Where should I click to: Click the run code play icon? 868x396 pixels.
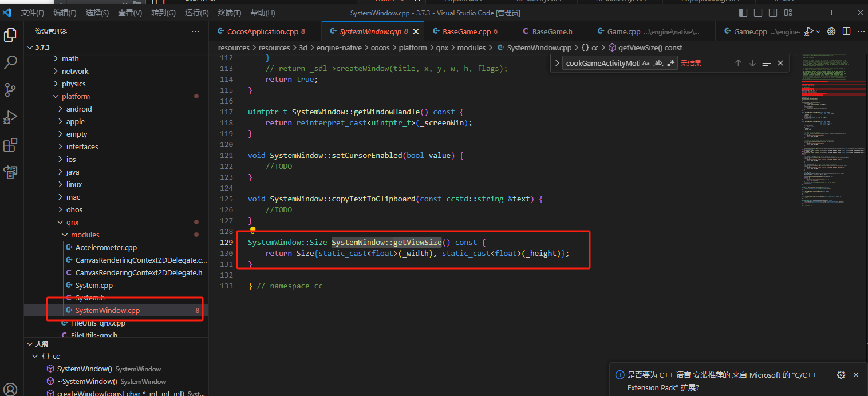point(810,31)
